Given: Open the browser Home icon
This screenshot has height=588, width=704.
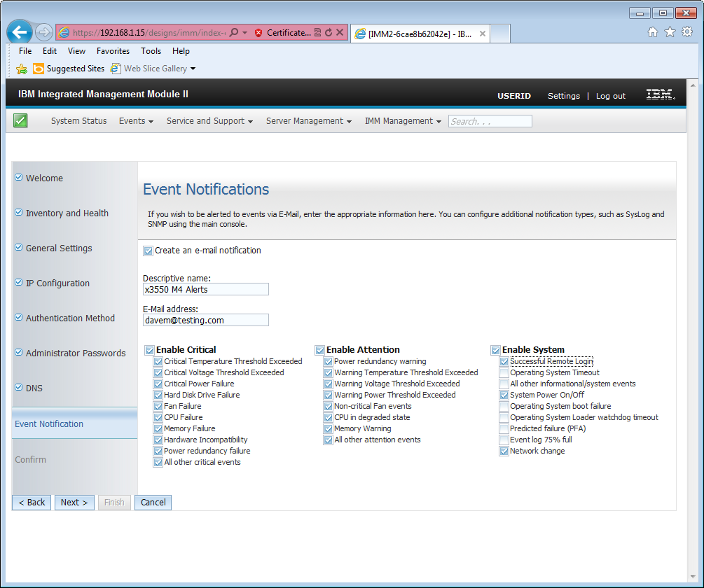Looking at the screenshot, I should click(653, 31).
